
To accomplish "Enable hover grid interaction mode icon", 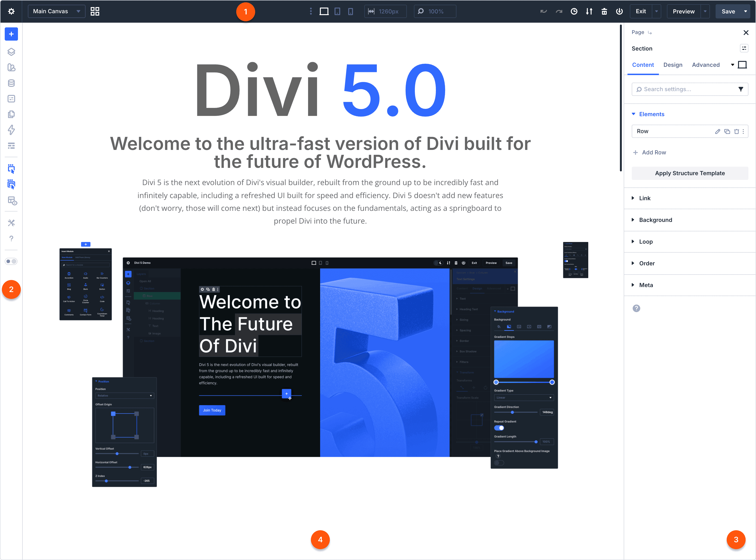I will 11,184.
